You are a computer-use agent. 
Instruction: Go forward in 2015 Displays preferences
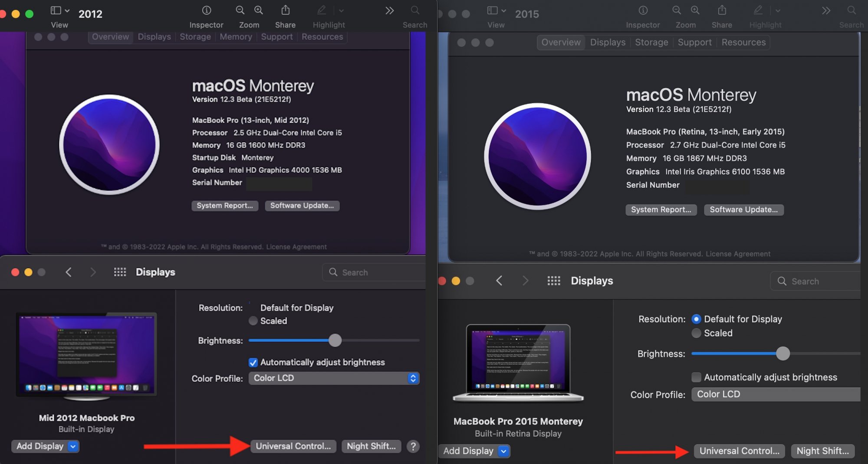(525, 281)
